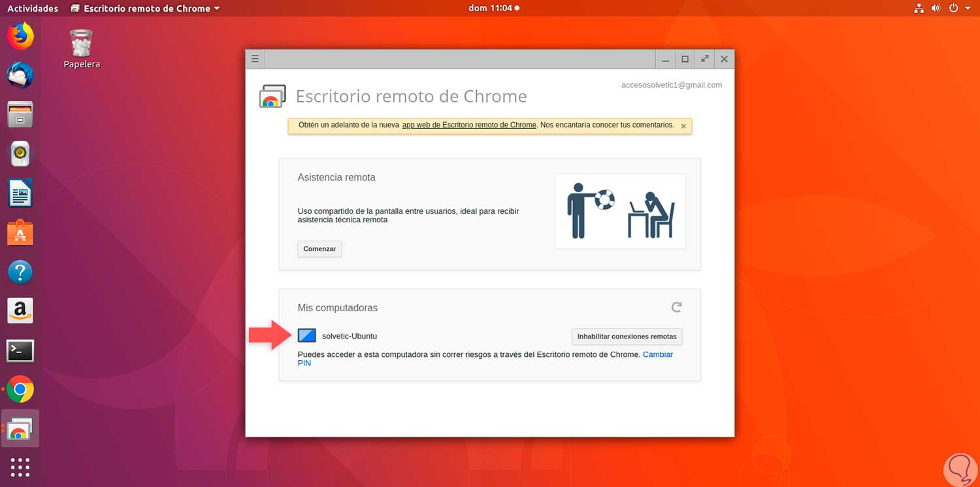980x487 pixels.
Task: Select the solvetic-Ubuntu computer name
Action: [x=350, y=336]
